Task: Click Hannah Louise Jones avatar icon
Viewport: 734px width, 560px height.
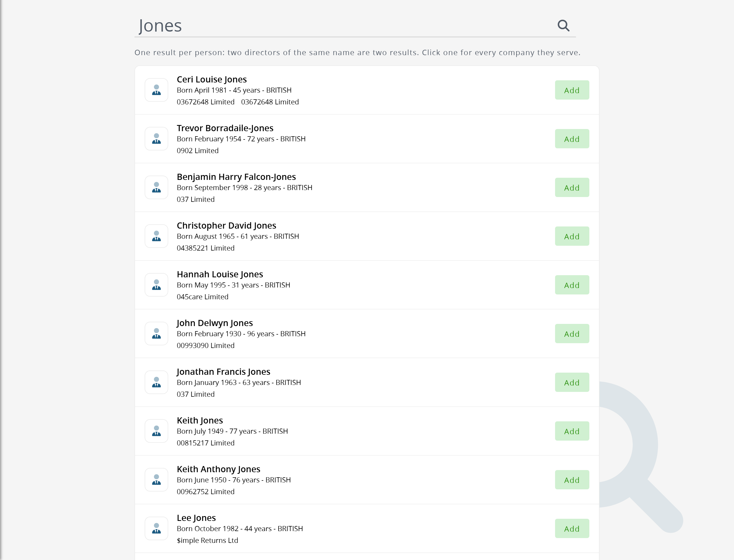Action: 156,285
